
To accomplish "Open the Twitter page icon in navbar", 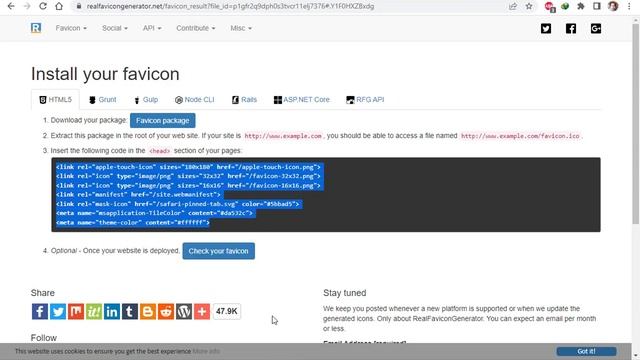I will pyautogui.click(x=546, y=29).
